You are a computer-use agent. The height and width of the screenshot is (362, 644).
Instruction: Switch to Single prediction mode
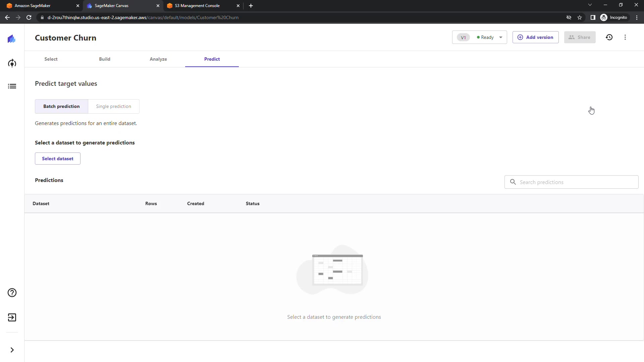coord(113,106)
